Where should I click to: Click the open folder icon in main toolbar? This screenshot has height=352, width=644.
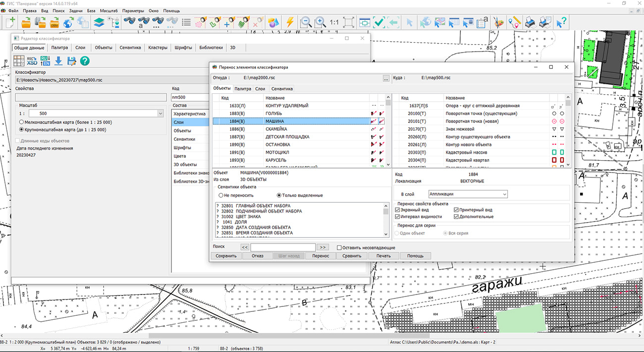coord(26,22)
